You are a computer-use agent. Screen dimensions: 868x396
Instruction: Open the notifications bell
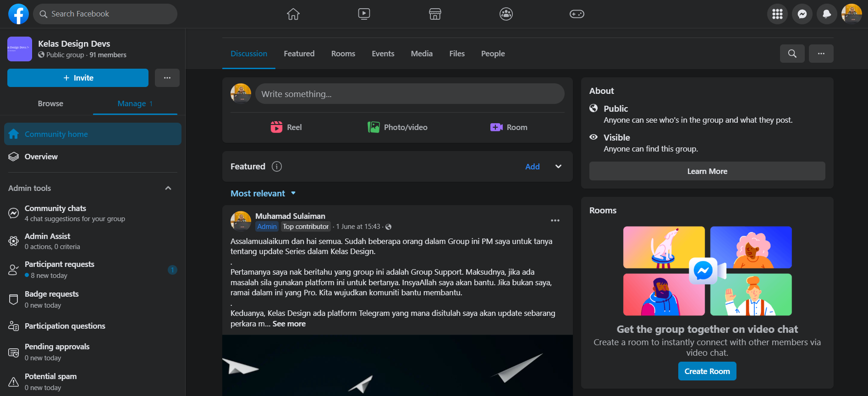click(x=827, y=14)
